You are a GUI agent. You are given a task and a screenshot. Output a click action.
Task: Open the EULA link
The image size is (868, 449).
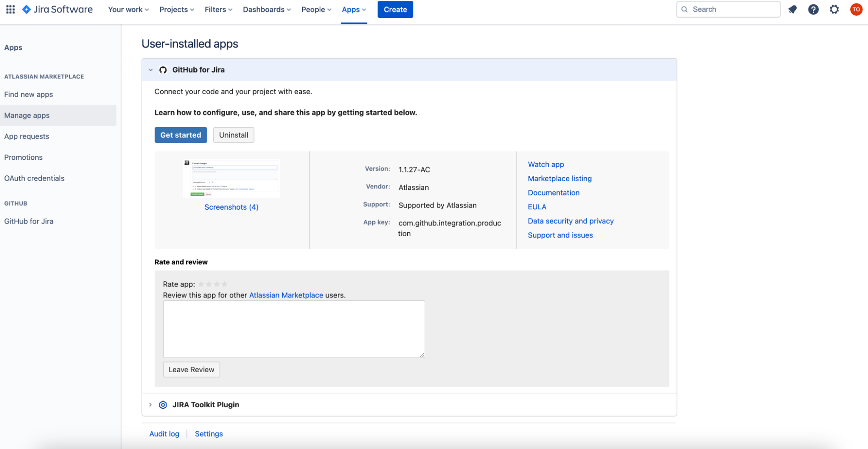pyautogui.click(x=537, y=207)
